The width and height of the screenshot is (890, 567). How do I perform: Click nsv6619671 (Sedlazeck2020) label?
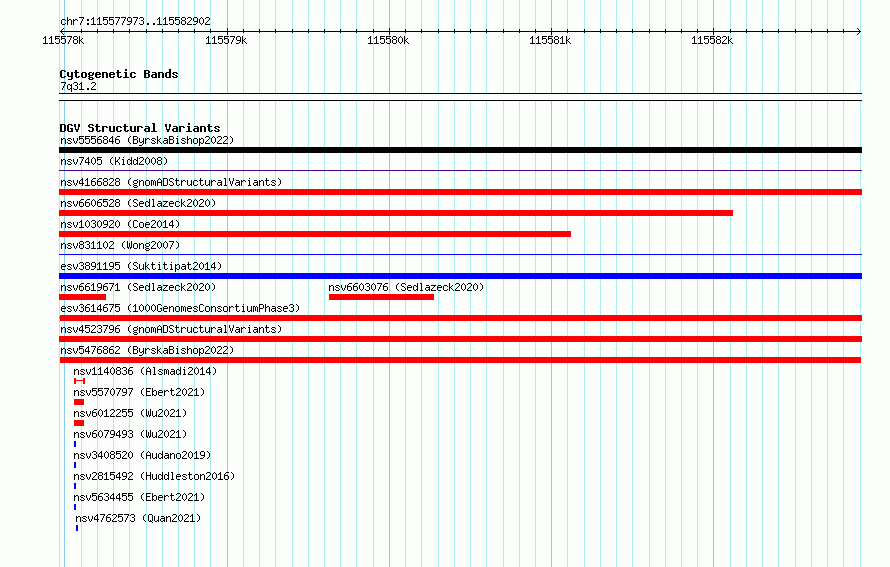coord(138,287)
